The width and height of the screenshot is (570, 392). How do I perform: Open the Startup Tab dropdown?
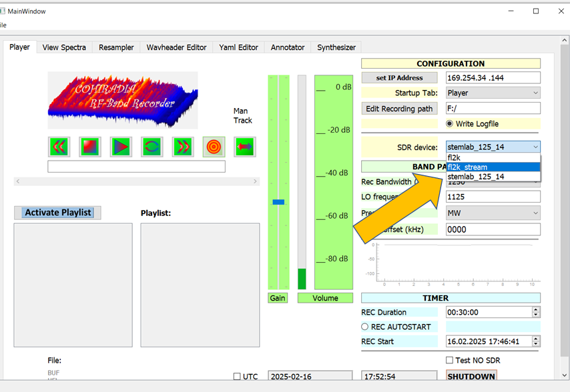pos(493,93)
